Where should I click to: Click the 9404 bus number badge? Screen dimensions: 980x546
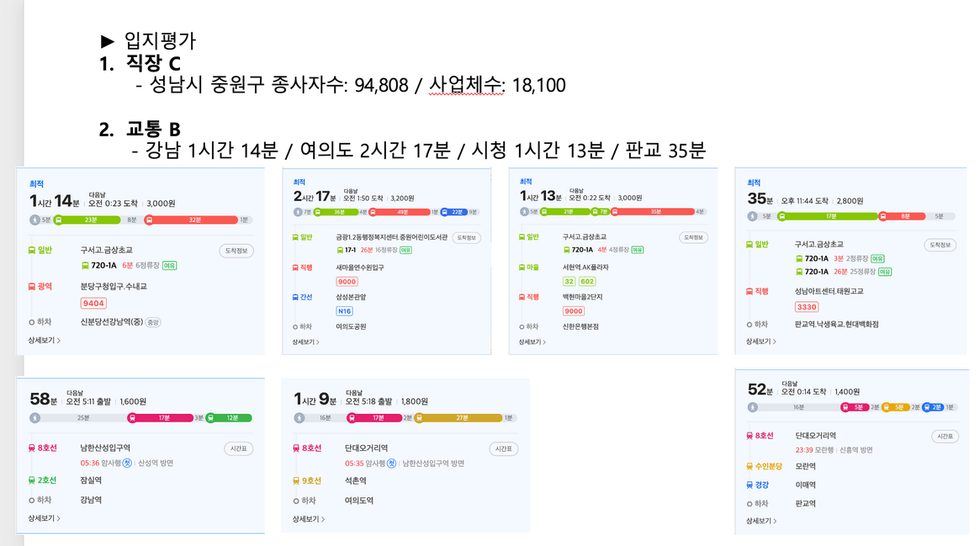point(93,303)
